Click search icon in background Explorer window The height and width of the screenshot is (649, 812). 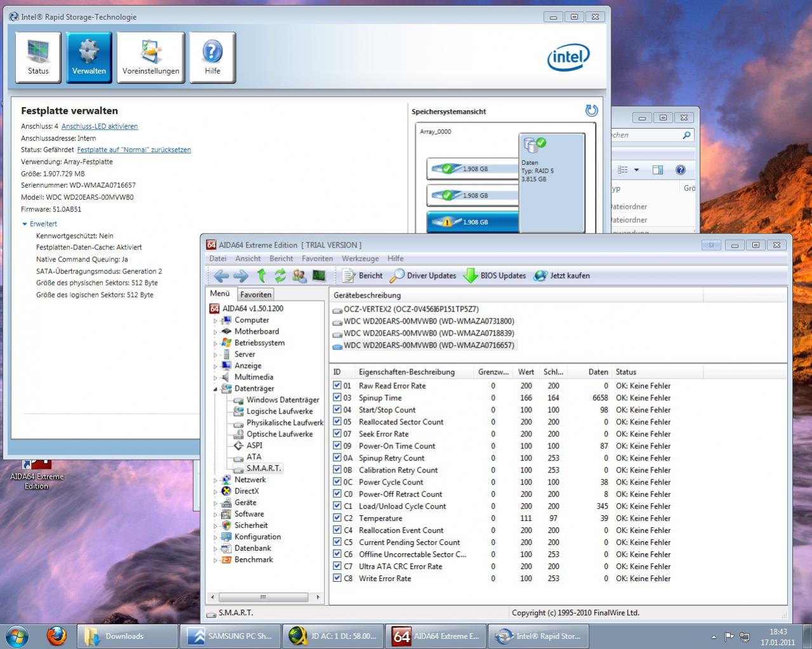point(686,135)
